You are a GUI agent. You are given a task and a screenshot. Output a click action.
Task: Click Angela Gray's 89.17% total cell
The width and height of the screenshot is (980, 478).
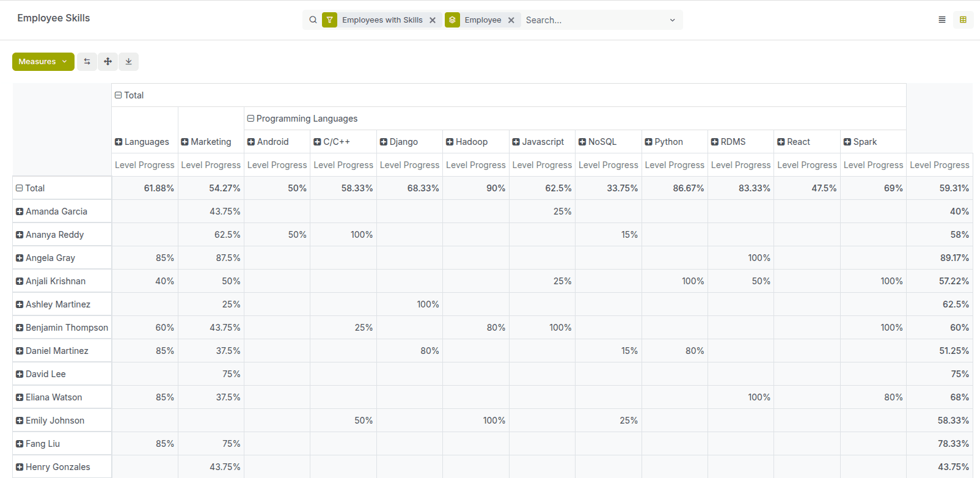click(954, 258)
